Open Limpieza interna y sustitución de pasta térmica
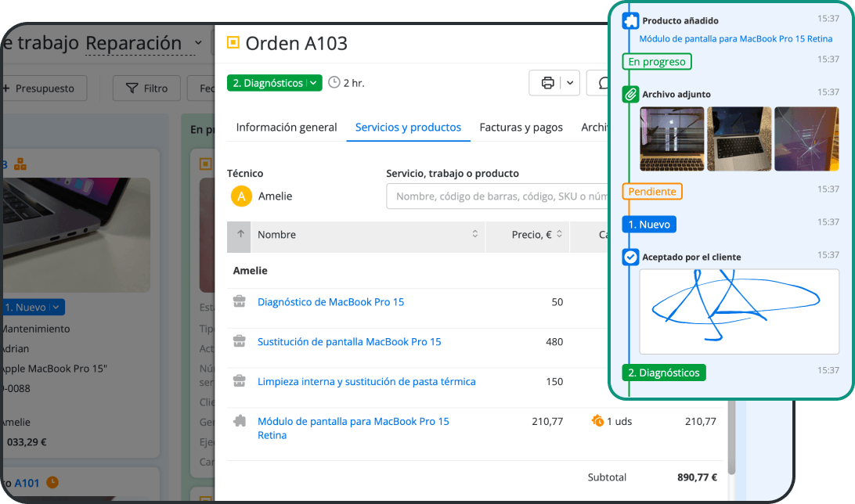The image size is (855, 504). (x=366, y=381)
